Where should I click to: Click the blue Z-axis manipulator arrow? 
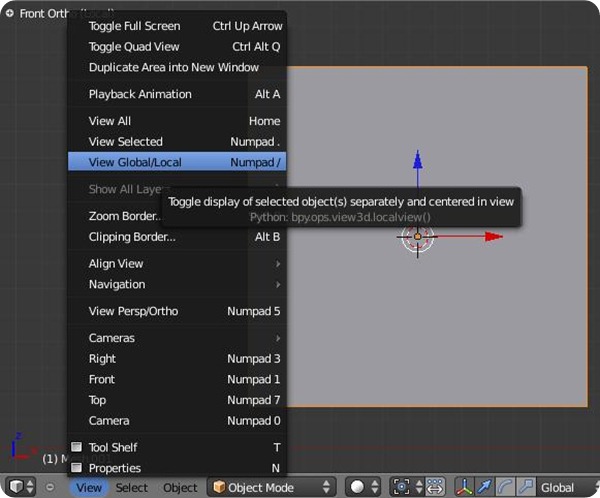(418, 159)
